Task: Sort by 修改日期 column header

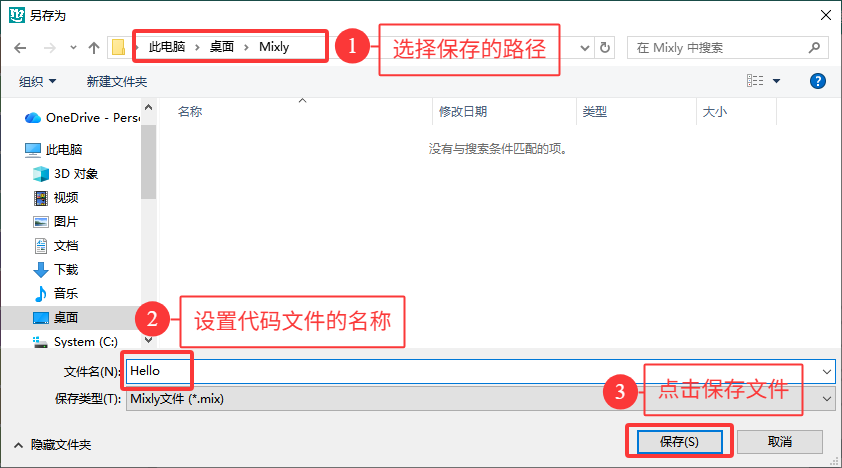Action: tap(463, 112)
